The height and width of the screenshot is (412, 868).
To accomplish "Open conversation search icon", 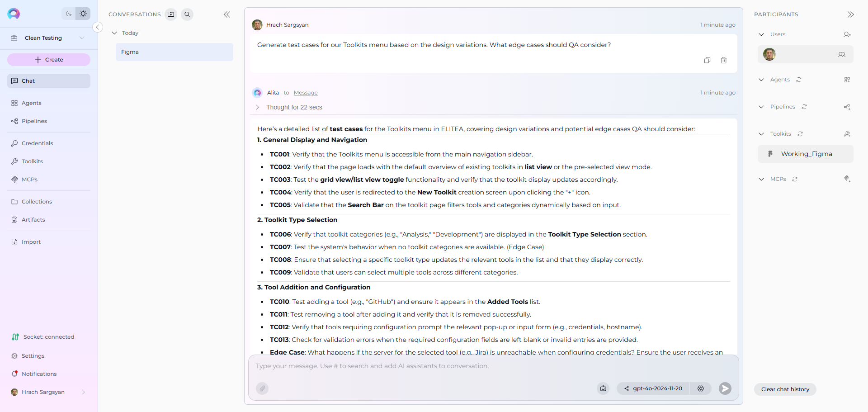I will point(187,14).
